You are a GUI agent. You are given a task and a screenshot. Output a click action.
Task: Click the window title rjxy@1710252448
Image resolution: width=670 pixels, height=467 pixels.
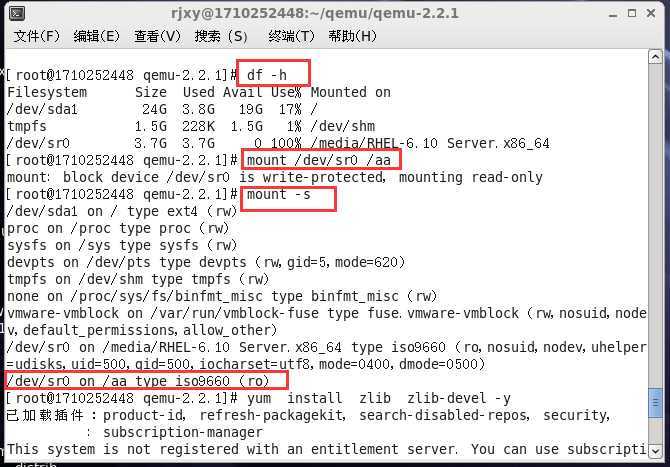pos(314,13)
